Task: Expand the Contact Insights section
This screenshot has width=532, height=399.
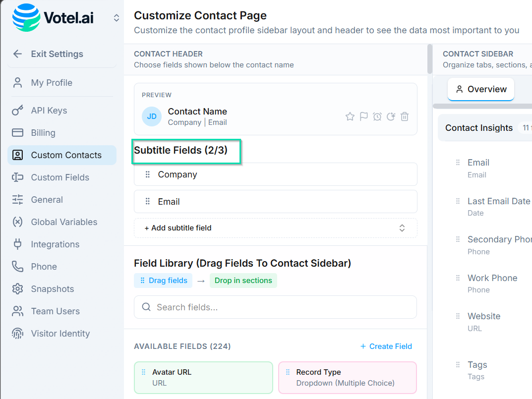Action: (x=479, y=127)
